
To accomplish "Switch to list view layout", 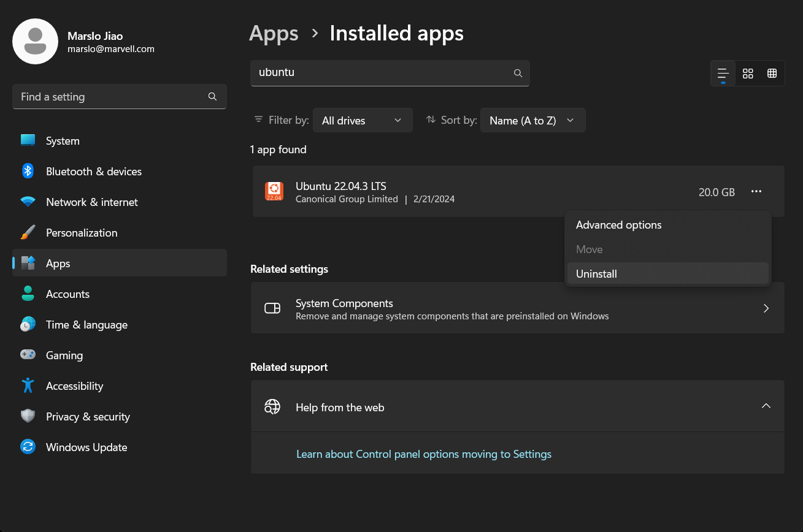I will tap(723, 73).
